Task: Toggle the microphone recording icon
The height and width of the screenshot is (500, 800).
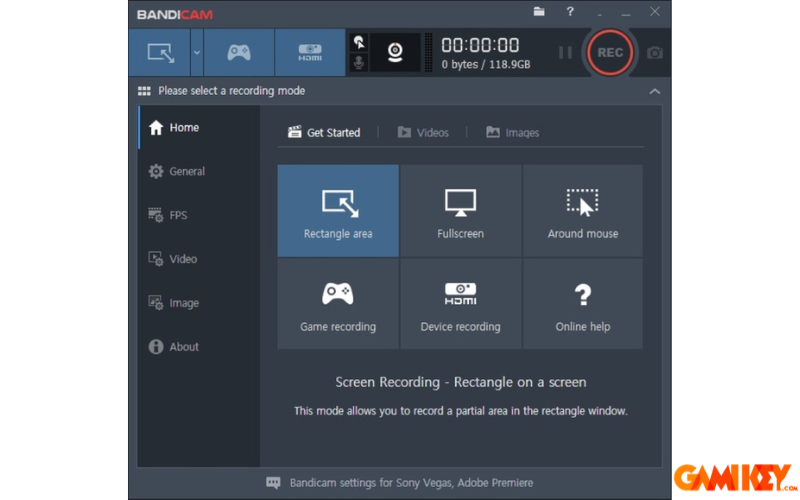Action: click(359, 63)
